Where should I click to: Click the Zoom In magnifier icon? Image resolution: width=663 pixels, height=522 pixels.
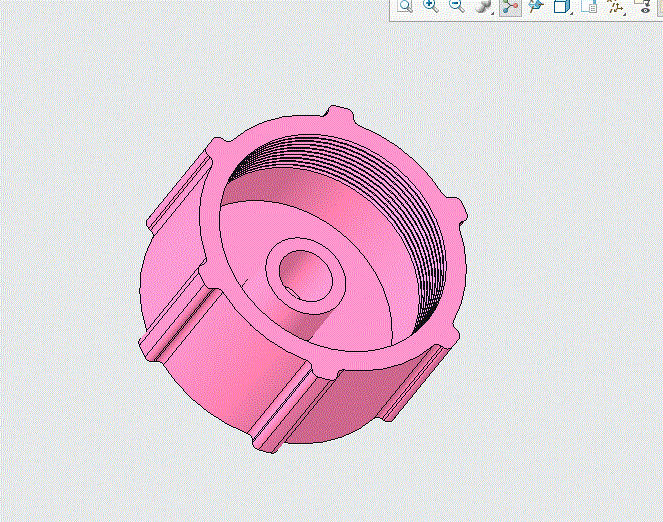coord(430,6)
